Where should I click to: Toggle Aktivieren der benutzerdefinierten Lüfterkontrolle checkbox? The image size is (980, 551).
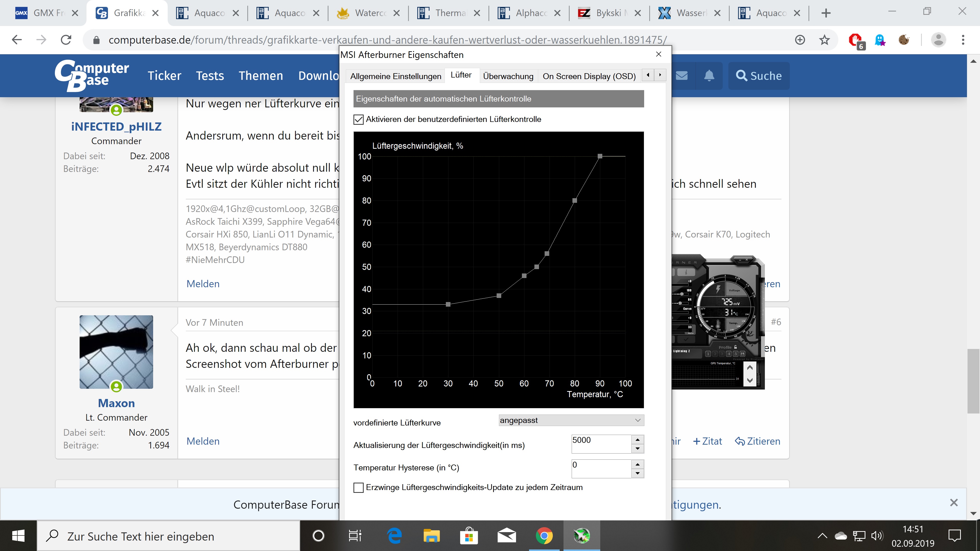358,119
